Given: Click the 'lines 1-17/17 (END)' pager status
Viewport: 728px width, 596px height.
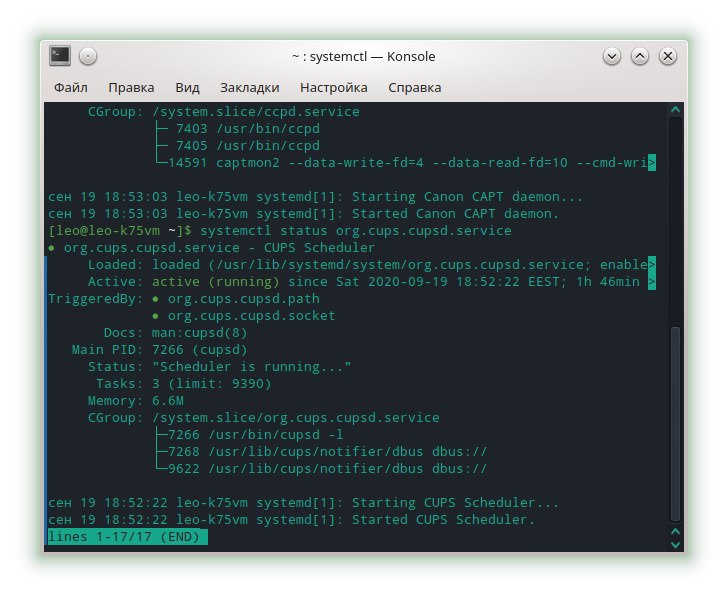Looking at the screenshot, I should point(128,537).
